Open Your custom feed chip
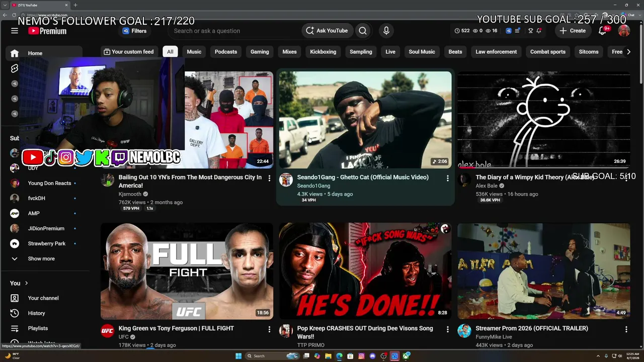 tap(129, 52)
